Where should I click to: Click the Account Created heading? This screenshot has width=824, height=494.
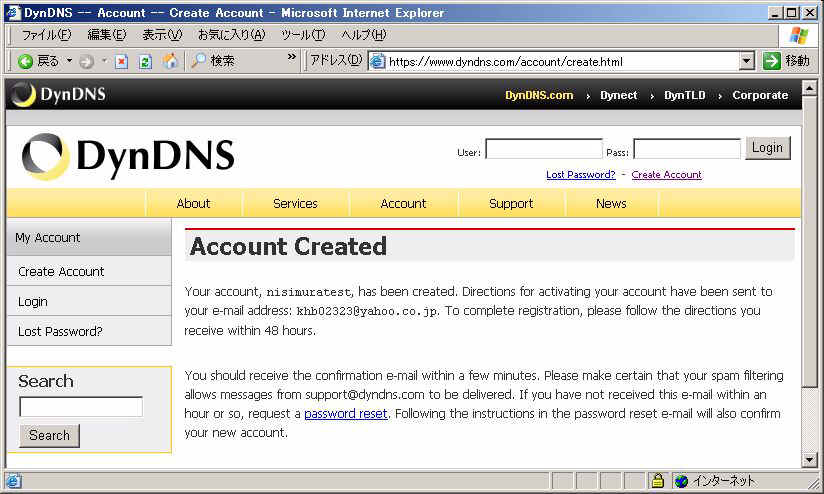click(x=289, y=246)
